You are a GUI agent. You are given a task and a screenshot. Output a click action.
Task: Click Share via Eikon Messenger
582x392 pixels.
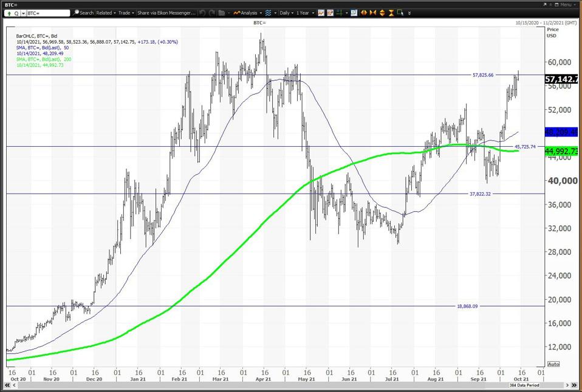(166, 13)
